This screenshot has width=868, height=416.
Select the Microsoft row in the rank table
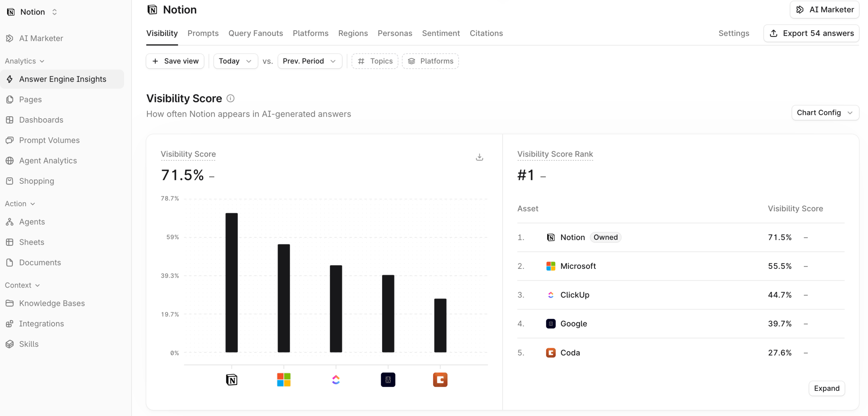(x=681, y=266)
